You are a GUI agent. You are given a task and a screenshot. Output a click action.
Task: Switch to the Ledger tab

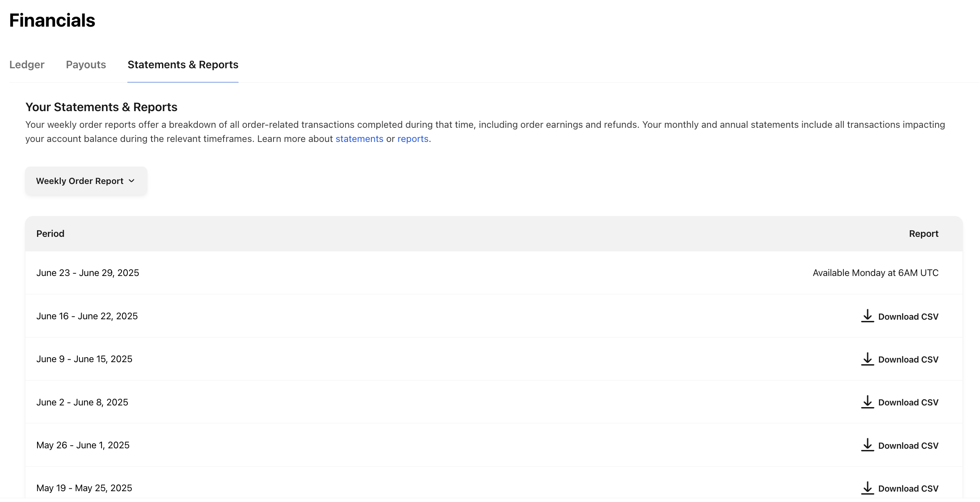tap(27, 65)
